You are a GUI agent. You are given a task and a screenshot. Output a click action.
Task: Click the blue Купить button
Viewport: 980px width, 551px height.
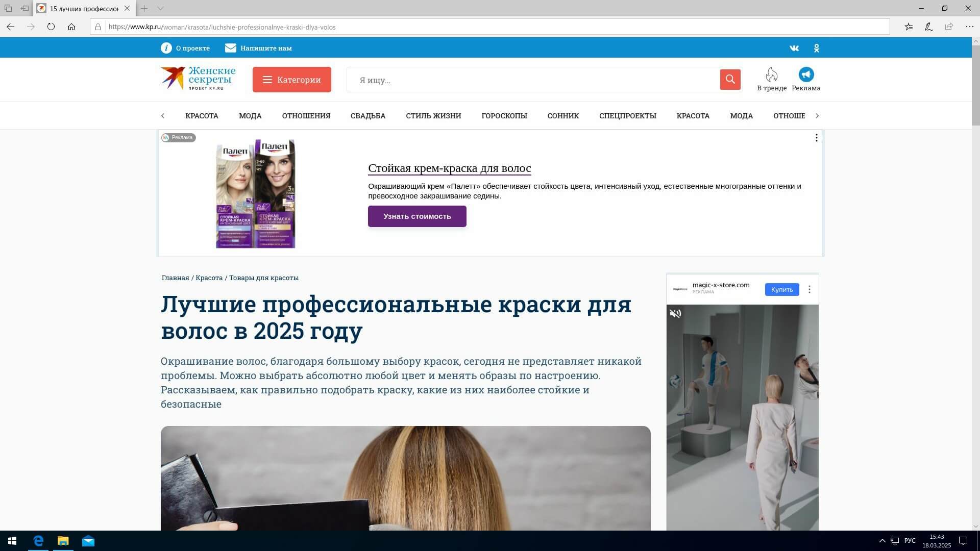coord(781,289)
